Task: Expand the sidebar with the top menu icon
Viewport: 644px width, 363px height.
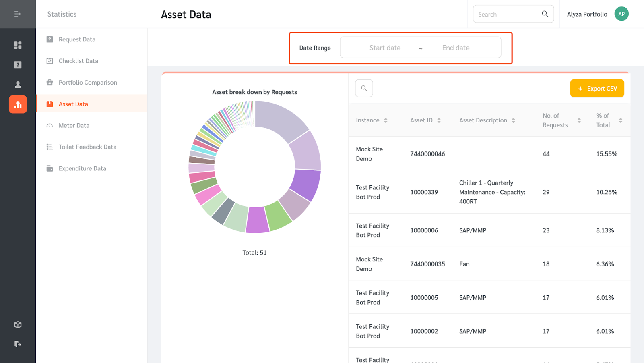Action: (x=18, y=14)
